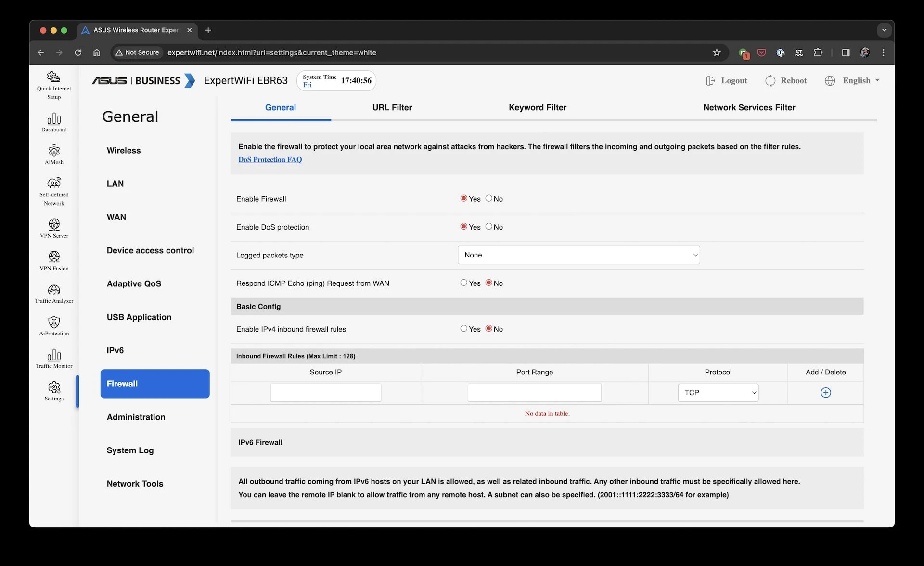Set Enable Firewall to No
This screenshot has width=924, height=566.
[x=488, y=198]
